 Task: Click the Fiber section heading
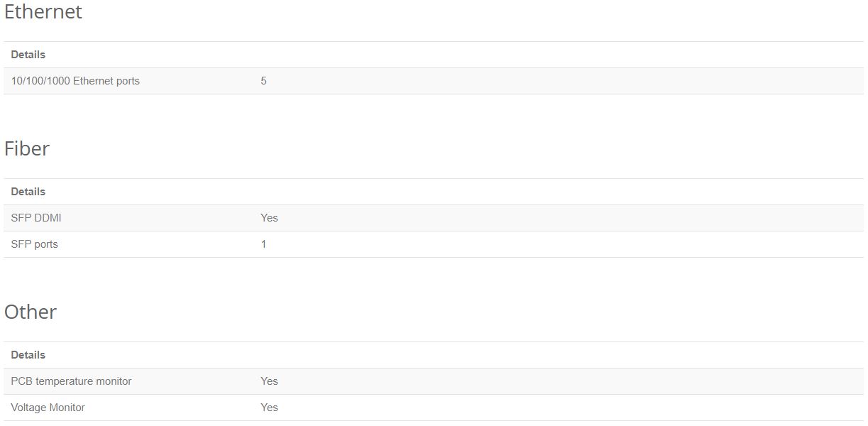tap(27, 148)
